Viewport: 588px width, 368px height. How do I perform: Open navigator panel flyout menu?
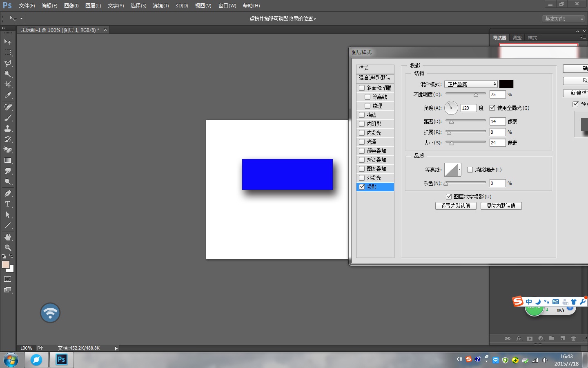tap(583, 38)
